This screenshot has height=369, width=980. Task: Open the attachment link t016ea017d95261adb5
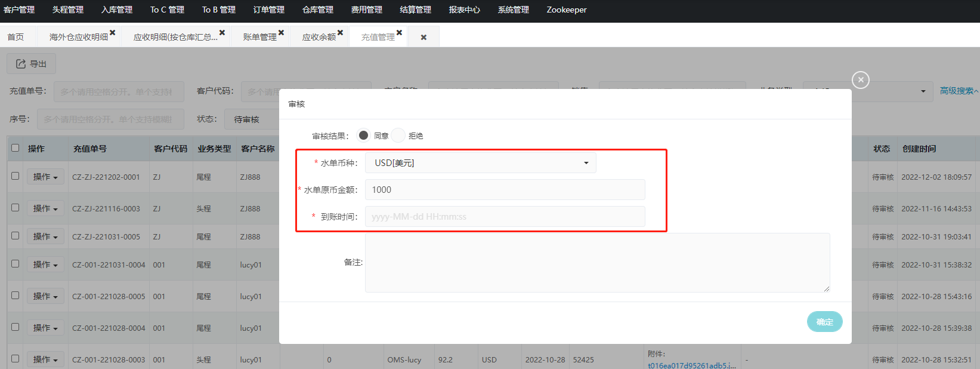pyautogui.click(x=692, y=365)
